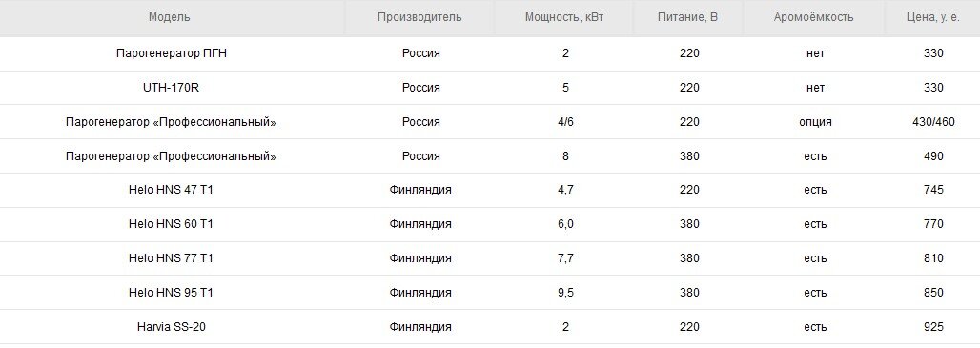Click the Цена, у. е. header
980x348 pixels.
pyautogui.click(x=932, y=17)
